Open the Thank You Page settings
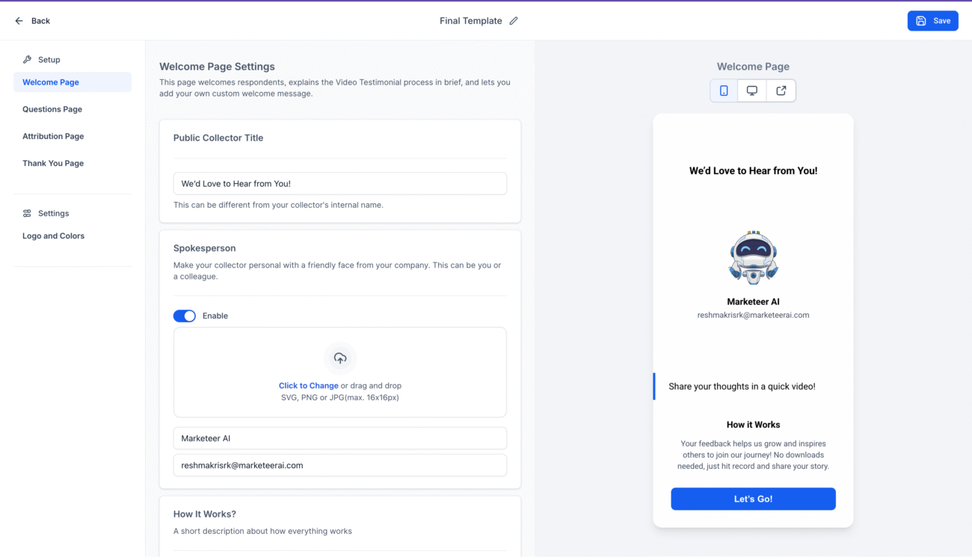Image resolution: width=972 pixels, height=560 pixels. click(52, 163)
